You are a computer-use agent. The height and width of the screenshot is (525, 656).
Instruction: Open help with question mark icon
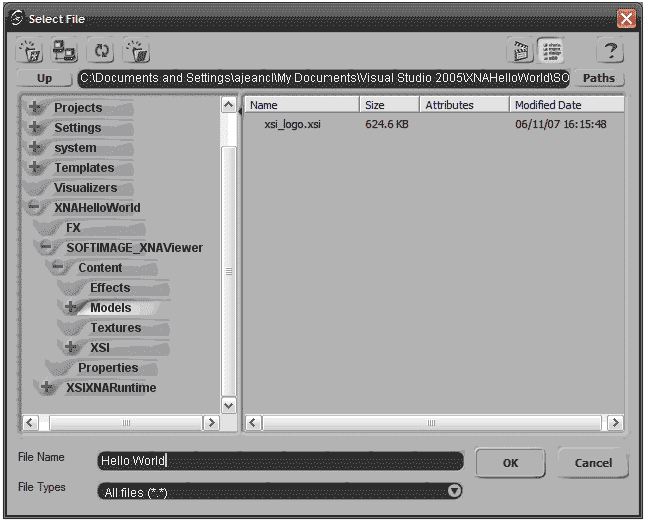pos(609,51)
